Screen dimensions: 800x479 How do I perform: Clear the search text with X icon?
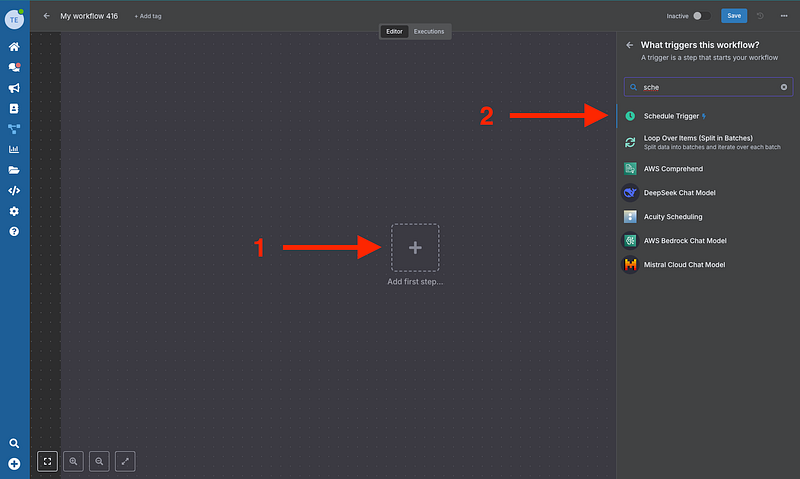[x=784, y=87]
